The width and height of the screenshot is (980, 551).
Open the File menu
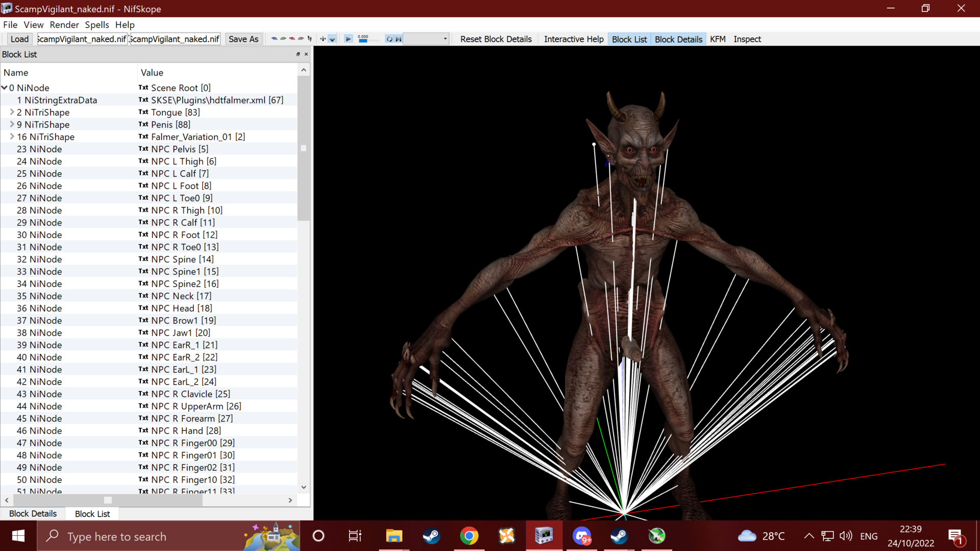pyautogui.click(x=10, y=24)
